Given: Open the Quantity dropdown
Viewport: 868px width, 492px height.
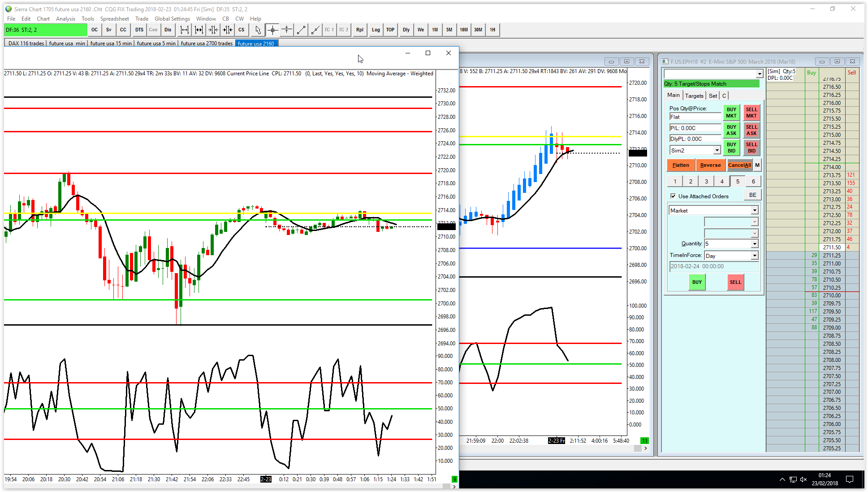Looking at the screenshot, I should [x=755, y=244].
